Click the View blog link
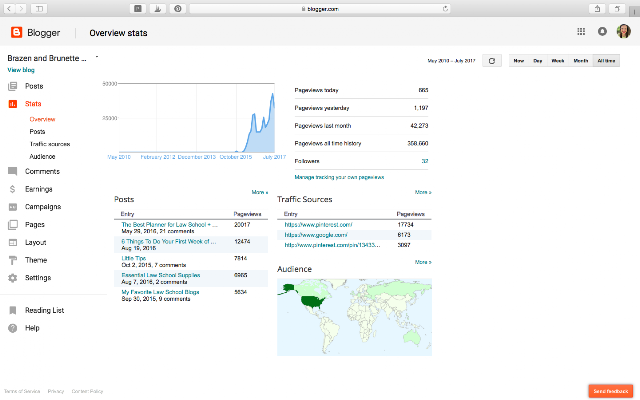The width and height of the screenshot is (640, 400). [21, 70]
